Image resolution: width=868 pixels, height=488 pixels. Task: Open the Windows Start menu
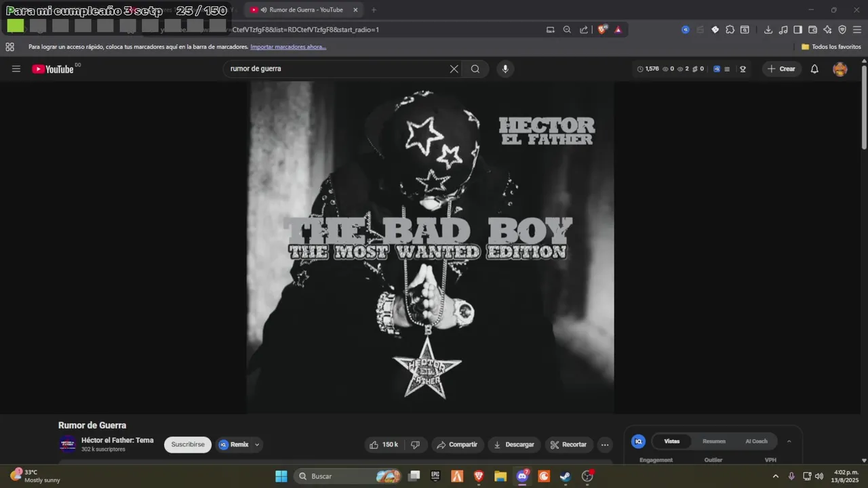281,476
